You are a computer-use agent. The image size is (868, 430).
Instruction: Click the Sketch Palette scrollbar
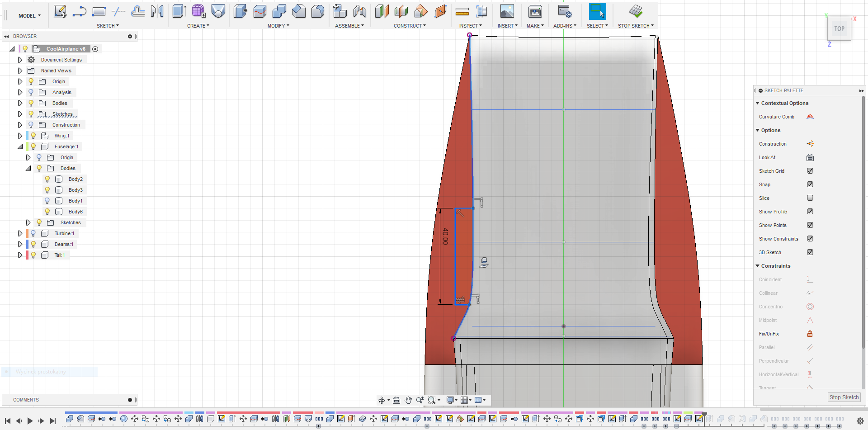tap(863, 222)
